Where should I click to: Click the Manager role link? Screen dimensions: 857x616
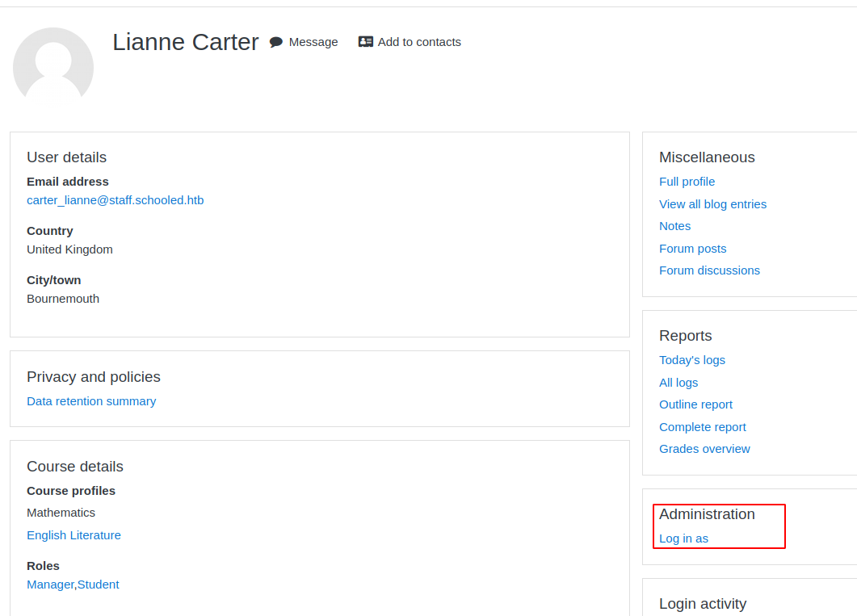click(50, 585)
